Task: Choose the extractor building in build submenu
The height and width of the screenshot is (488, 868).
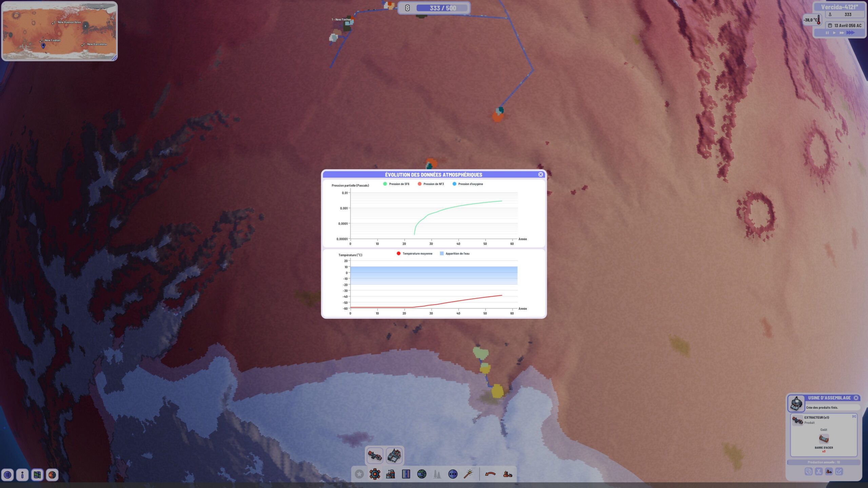Action: (x=375, y=455)
